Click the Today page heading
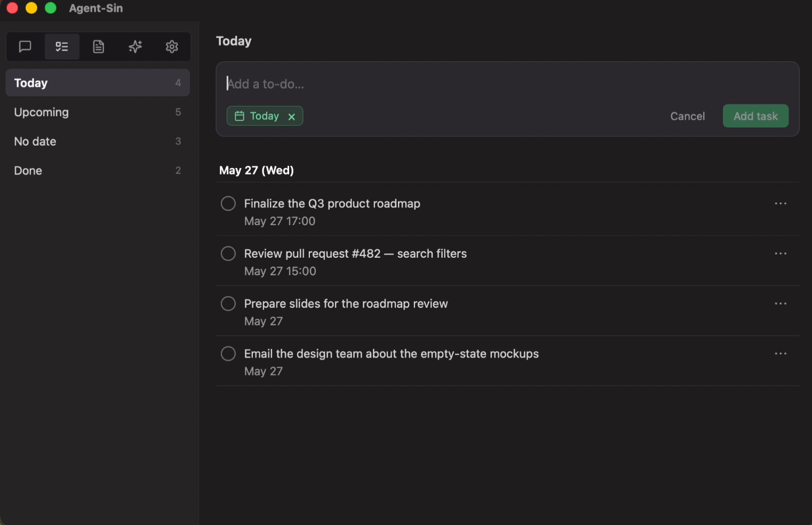The width and height of the screenshot is (812, 525). click(234, 41)
